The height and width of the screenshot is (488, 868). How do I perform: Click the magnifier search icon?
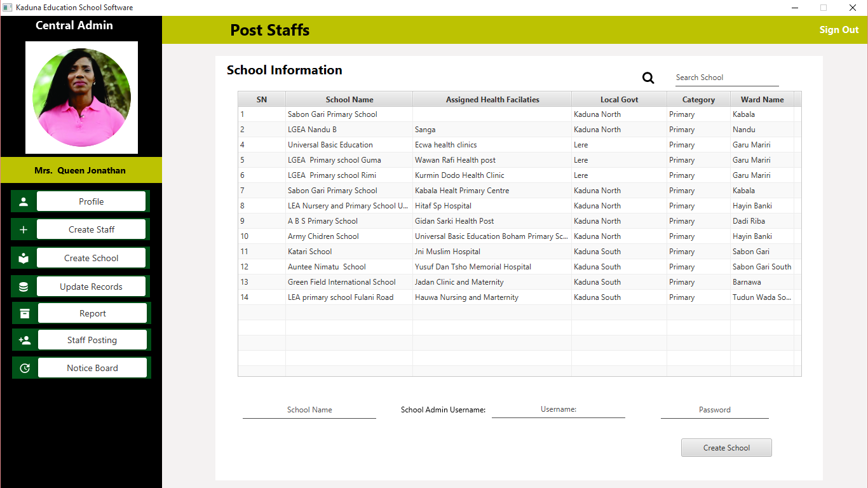pos(648,78)
